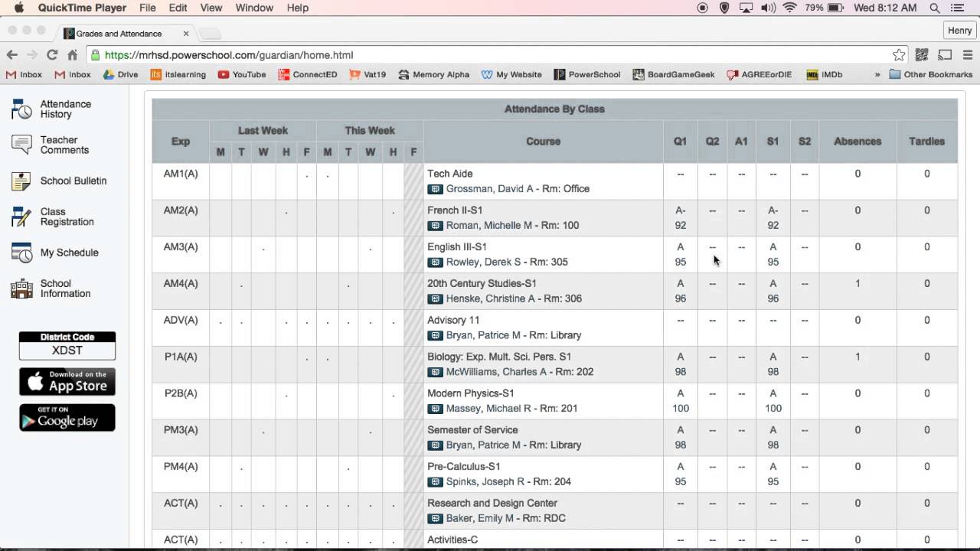Open English III-S1 Q1 grade A 95
The height and width of the screenshot is (551, 980).
tap(680, 255)
